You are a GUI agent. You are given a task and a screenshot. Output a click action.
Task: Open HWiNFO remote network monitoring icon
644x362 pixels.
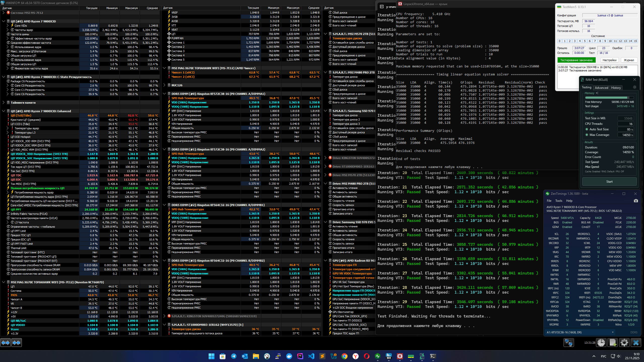569,343
